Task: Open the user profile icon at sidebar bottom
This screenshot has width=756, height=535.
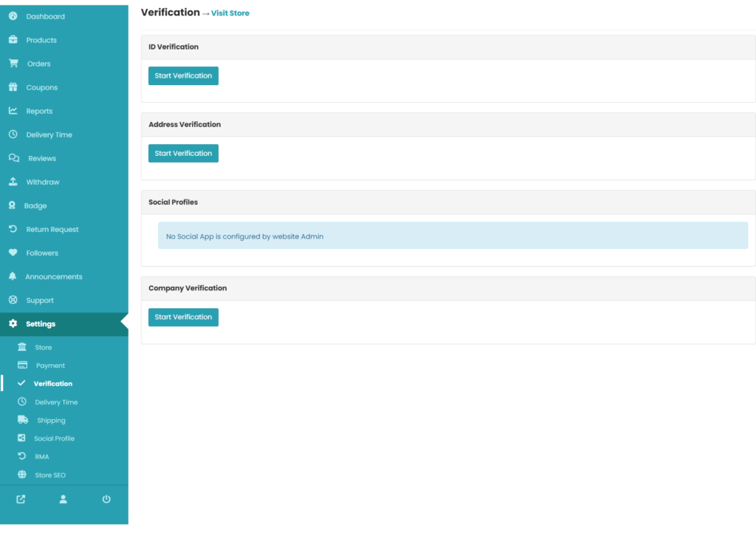Action: [63, 500]
